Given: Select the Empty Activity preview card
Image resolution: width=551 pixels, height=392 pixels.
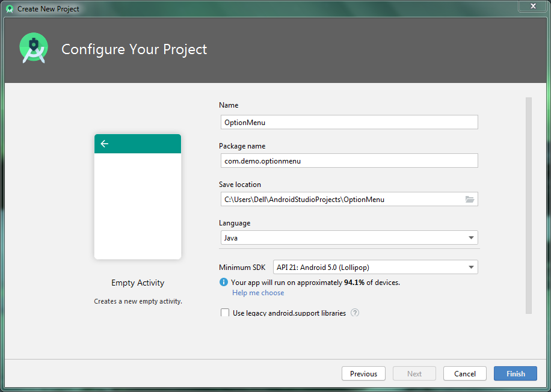Looking at the screenshot, I should pyautogui.click(x=137, y=195).
